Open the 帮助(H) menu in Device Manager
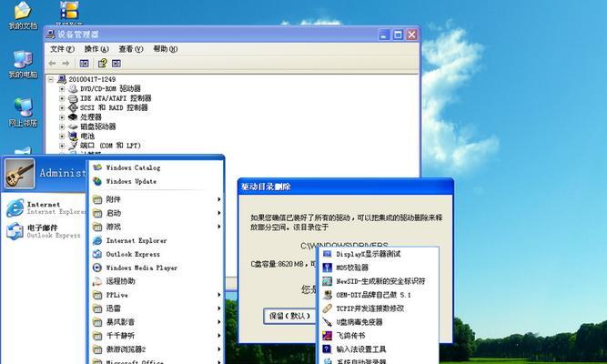This screenshot has width=607, height=364. 166,49
